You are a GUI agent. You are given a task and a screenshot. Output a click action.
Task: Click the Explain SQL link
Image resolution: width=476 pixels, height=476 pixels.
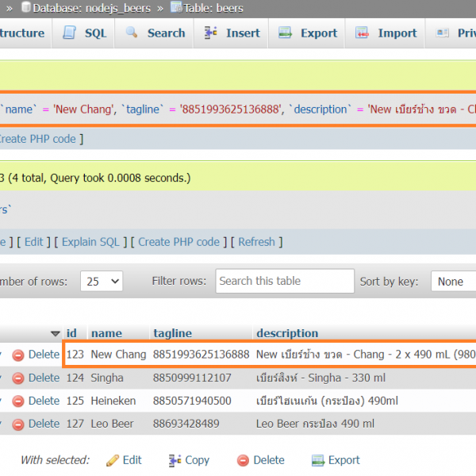tap(90, 242)
